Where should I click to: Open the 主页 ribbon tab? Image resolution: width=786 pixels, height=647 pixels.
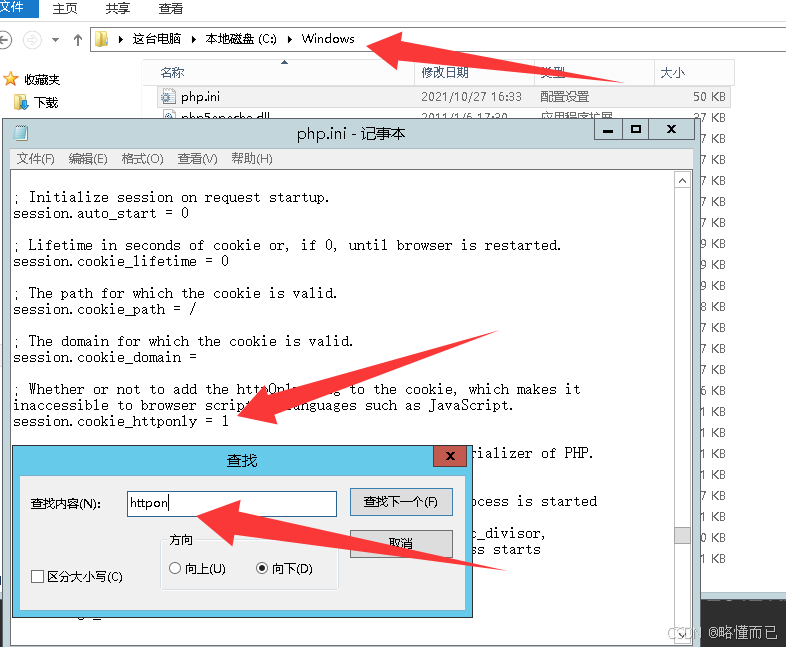65,9
